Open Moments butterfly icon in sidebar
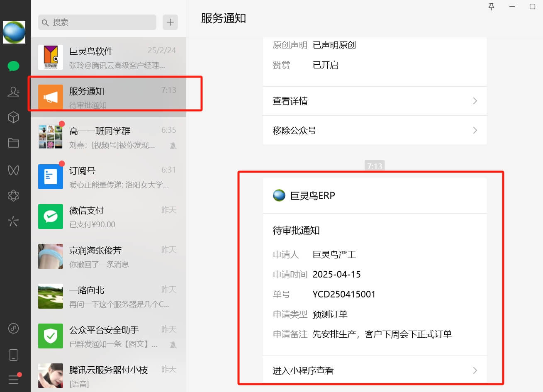This screenshot has width=543, height=392. (x=14, y=170)
